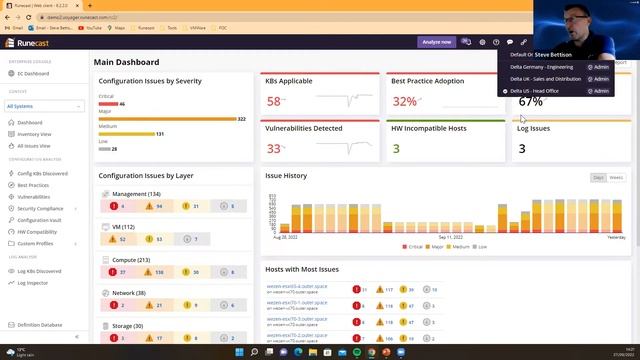Click the Log Inspector sidebar icon

(x=11, y=283)
